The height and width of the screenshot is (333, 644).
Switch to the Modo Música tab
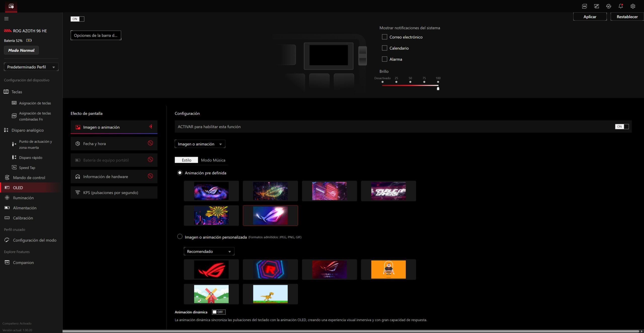pyautogui.click(x=213, y=160)
